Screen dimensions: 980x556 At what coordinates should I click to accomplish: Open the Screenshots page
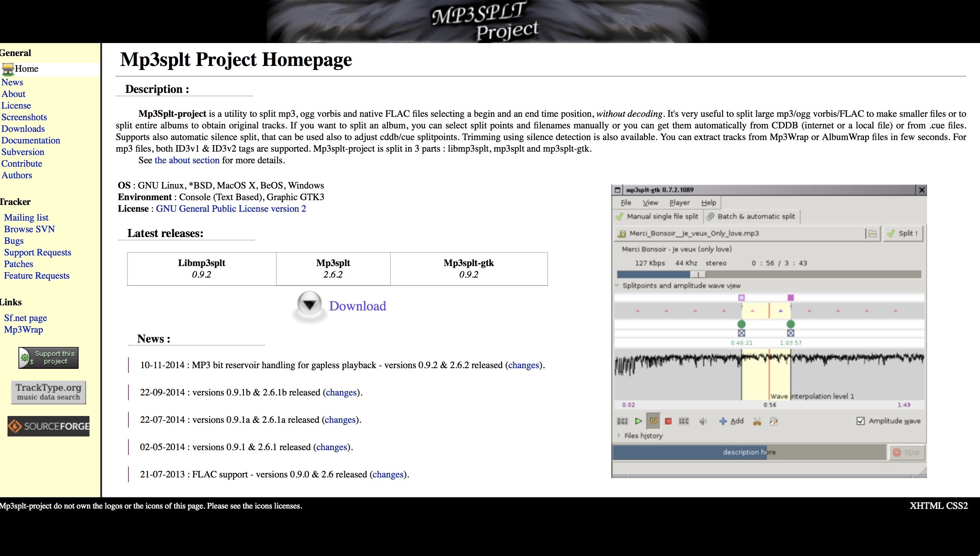tap(24, 117)
